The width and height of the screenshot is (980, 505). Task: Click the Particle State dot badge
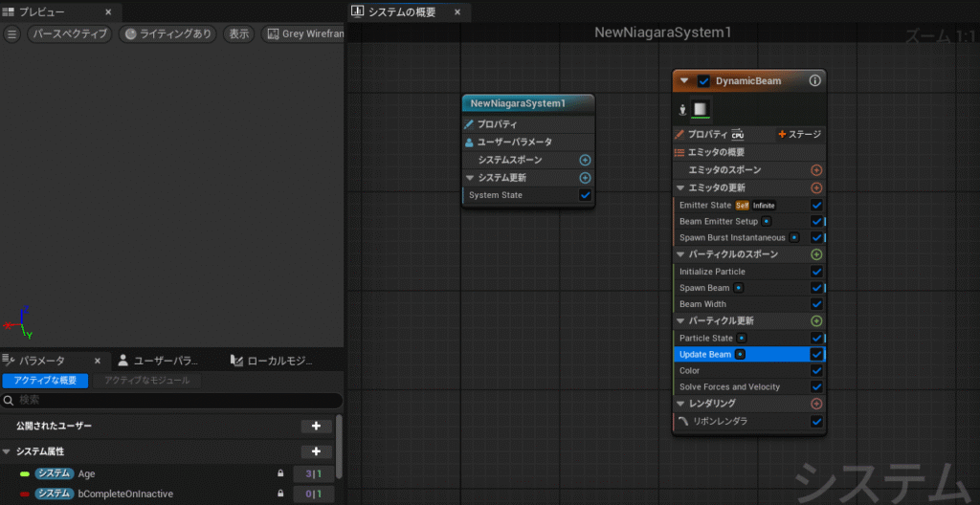[x=742, y=338]
